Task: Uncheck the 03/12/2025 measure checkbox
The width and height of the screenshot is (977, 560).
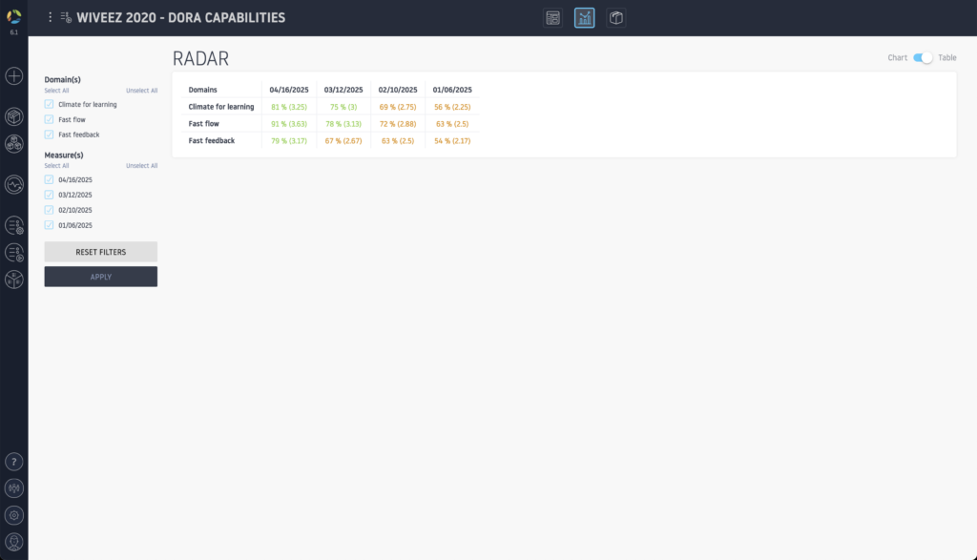Action: click(x=49, y=195)
